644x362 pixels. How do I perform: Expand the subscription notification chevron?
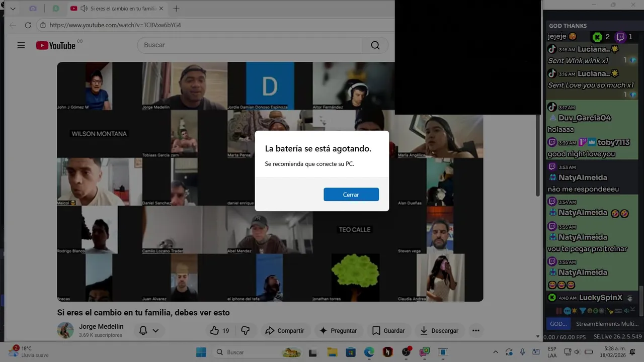tap(155, 330)
